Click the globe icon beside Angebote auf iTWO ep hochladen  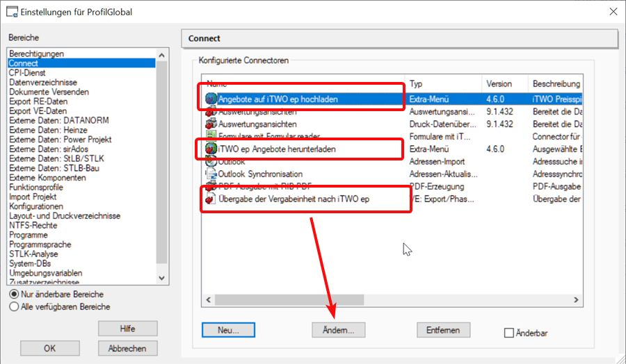pyautogui.click(x=211, y=99)
